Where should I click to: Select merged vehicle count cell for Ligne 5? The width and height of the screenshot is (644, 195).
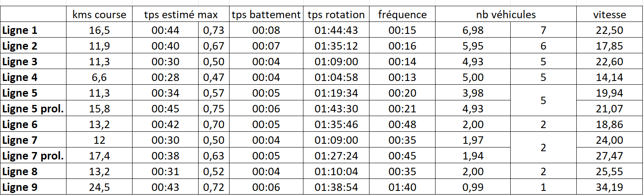point(543,101)
